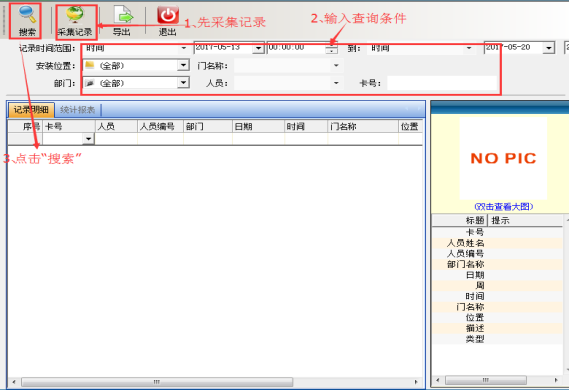Click the 时间 column header
This screenshot has height=390, width=570.
[306, 126]
